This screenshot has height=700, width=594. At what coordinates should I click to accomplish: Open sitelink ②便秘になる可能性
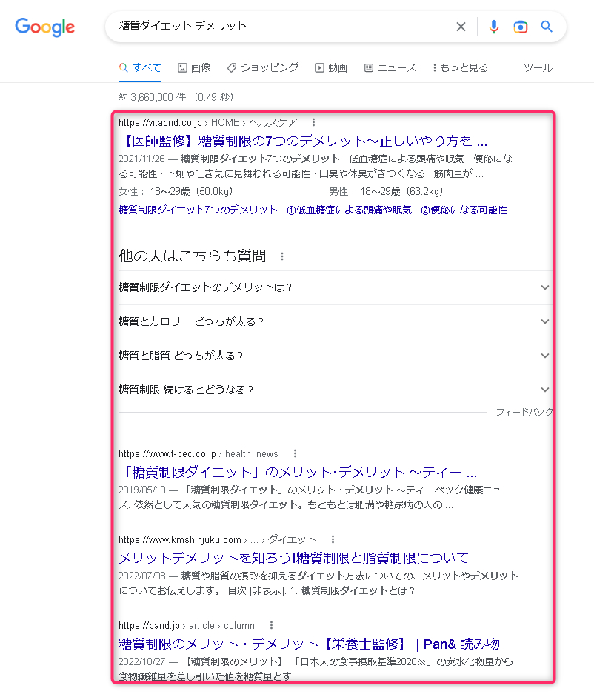point(464,210)
